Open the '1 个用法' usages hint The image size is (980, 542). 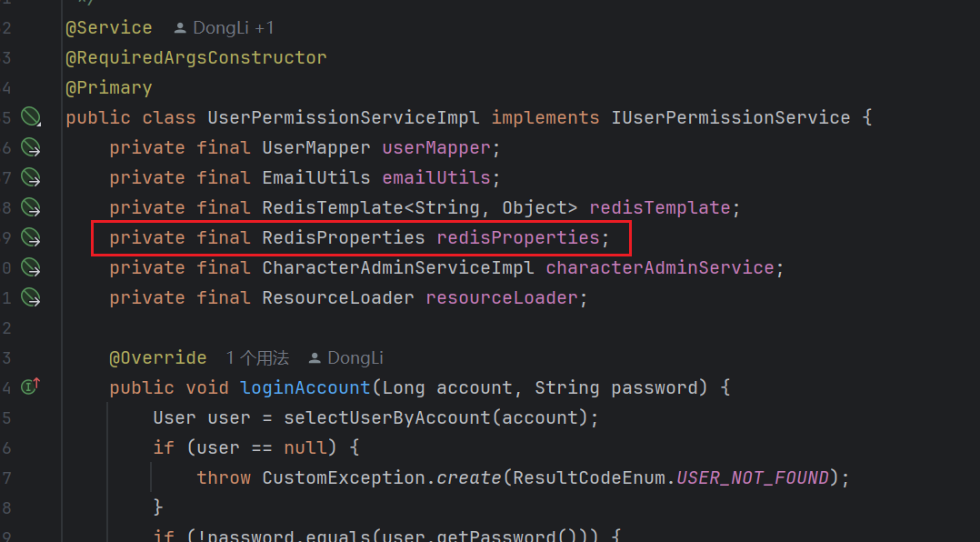coord(257,358)
